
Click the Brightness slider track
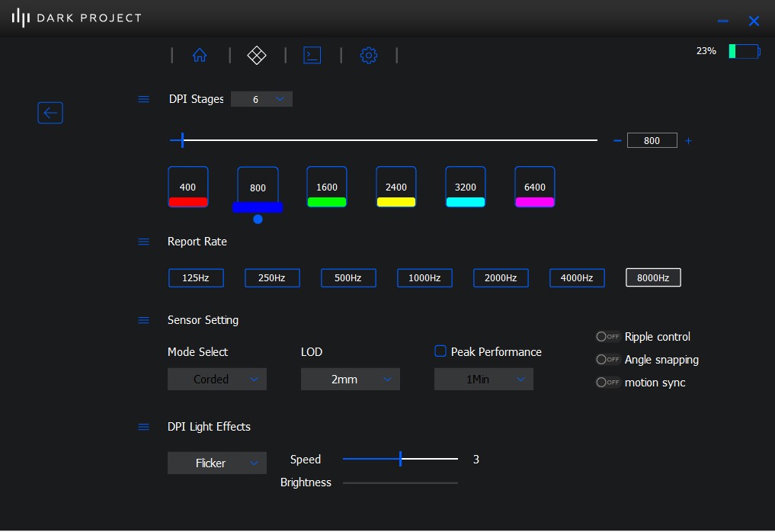pyautogui.click(x=400, y=483)
